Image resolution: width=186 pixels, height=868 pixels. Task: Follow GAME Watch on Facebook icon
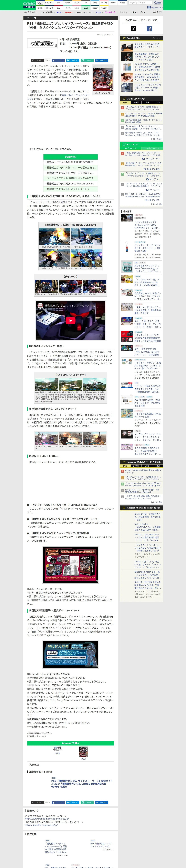149,29
